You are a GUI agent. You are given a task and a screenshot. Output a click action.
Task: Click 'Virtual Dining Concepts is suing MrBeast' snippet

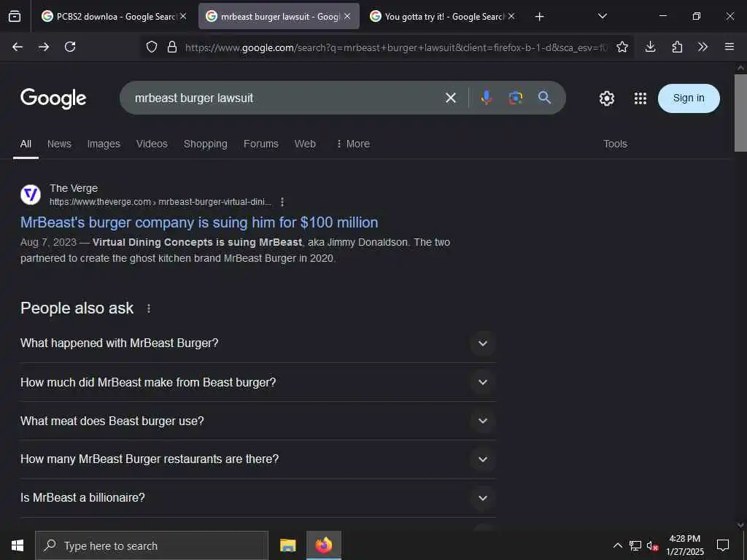point(197,242)
